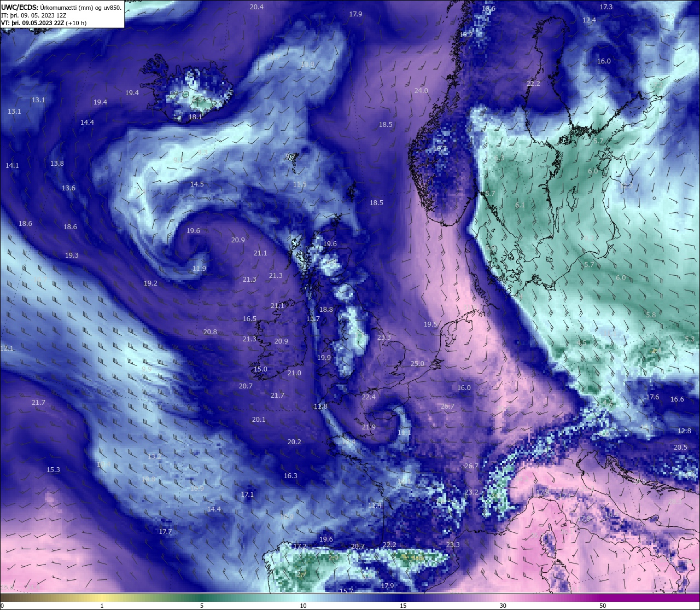Click the 19.5 value in the North Sea
The width and height of the screenshot is (700, 610).
pyautogui.click(x=430, y=324)
